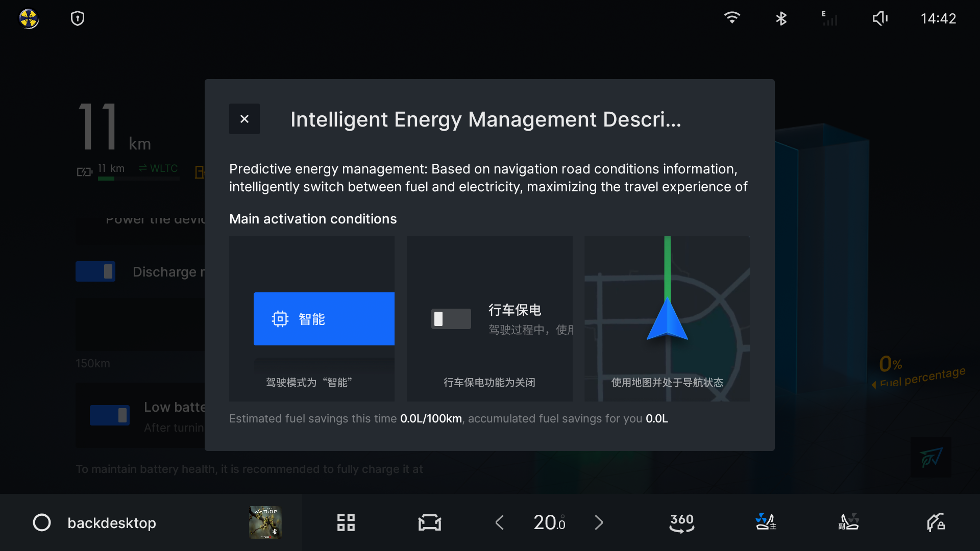Tap the vehicle overview car icon
980x551 pixels.
[429, 522]
